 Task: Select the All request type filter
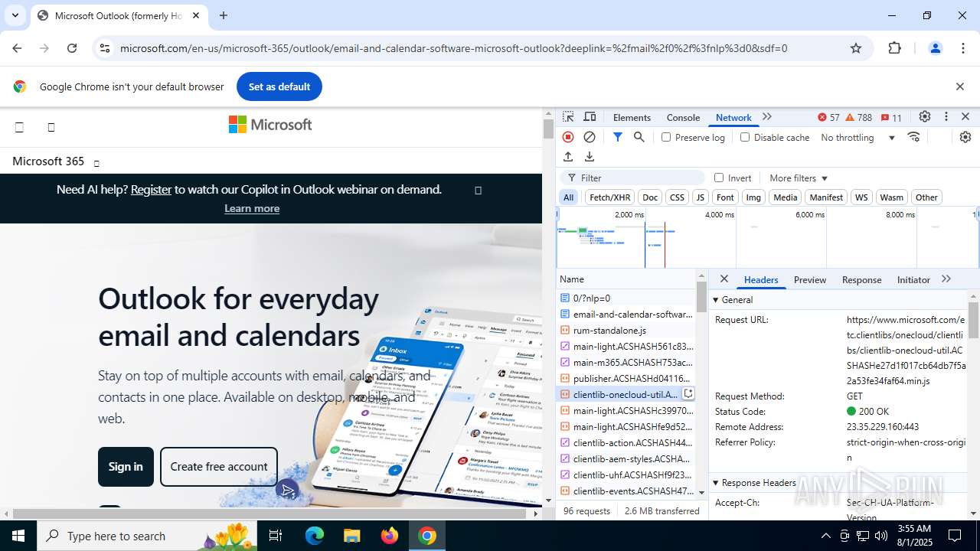[569, 197]
